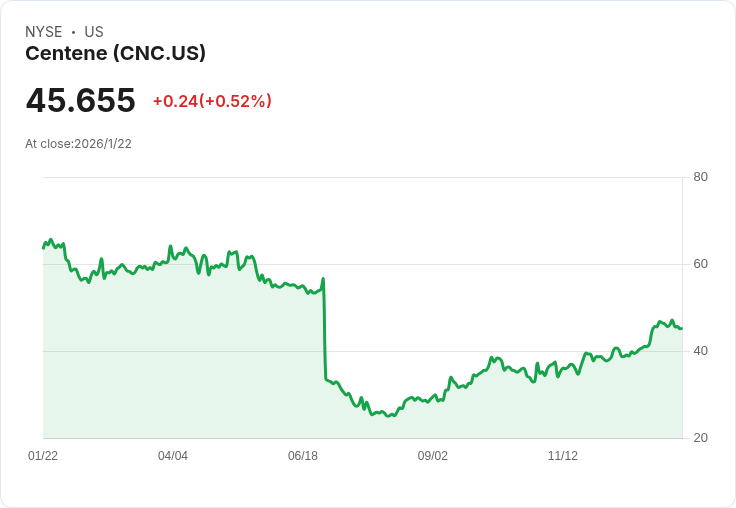736x508 pixels.
Task: Click the Centene (CNC.US) stock title
Action: tap(115, 53)
